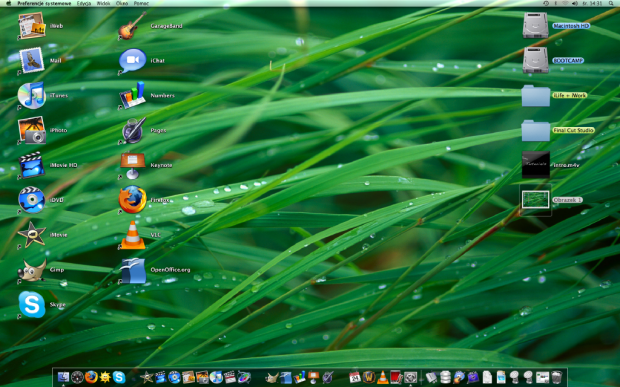
Task: Launch Keynote from the Dock
Action: [313, 377]
